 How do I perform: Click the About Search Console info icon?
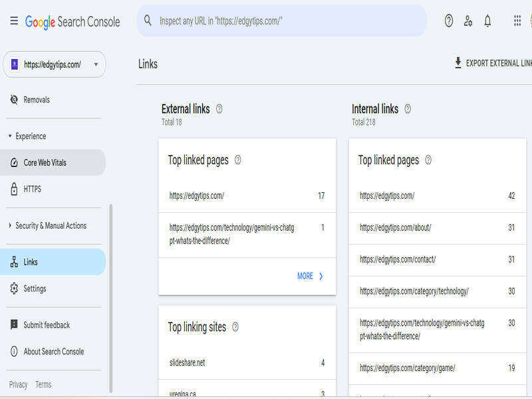point(14,351)
